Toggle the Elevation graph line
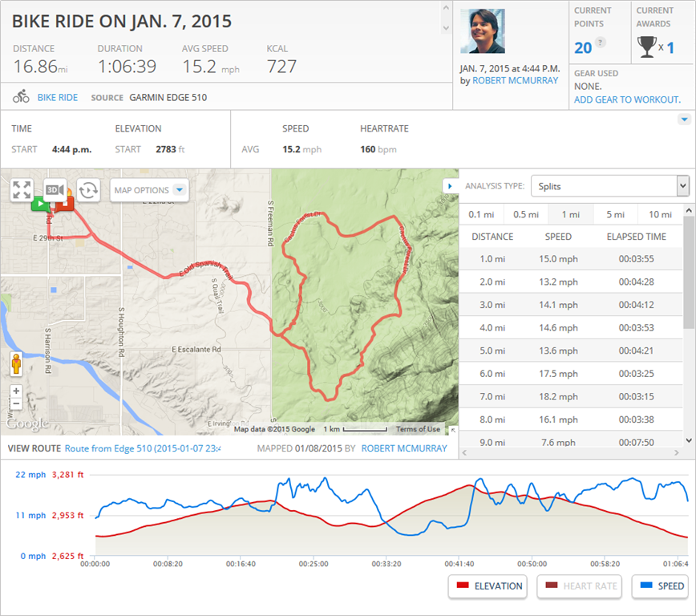Viewport: 696px width, 616px height. 488,586
